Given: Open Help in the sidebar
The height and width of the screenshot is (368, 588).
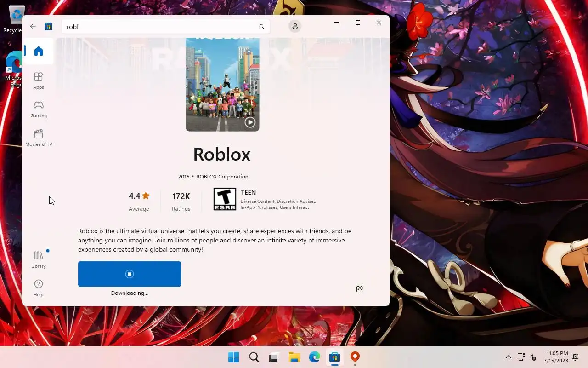Looking at the screenshot, I should point(39,288).
